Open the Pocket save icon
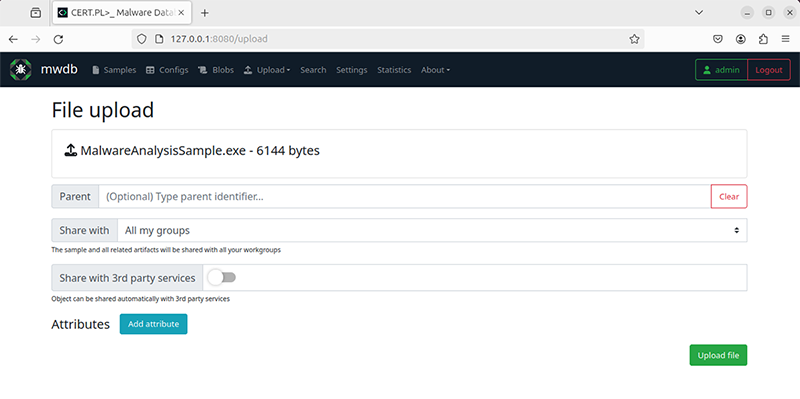Screen dimensions: 800x399 [x=718, y=39]
